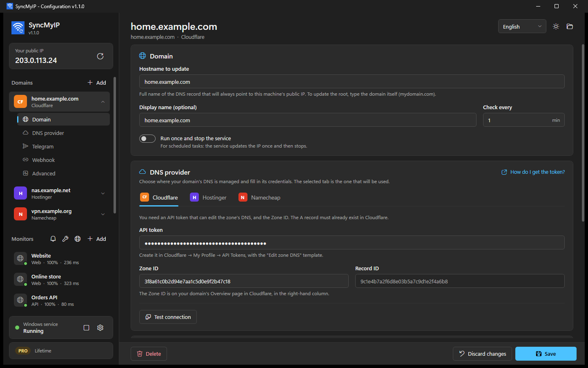Click the Monitors globe icon
The image size is (588, 368).
pos(78,239)
